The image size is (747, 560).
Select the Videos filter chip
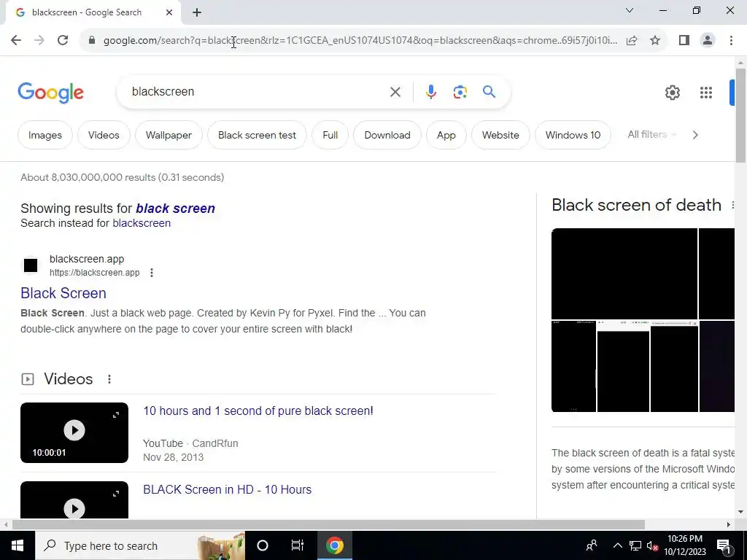click(104, 135)
